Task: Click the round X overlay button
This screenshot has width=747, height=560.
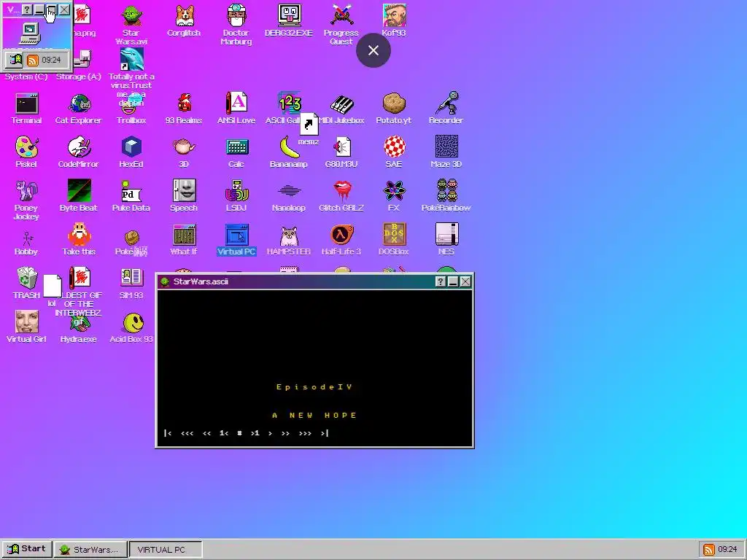Action: click(373, 50)
